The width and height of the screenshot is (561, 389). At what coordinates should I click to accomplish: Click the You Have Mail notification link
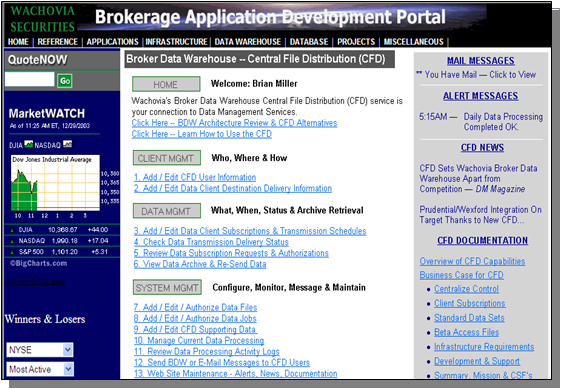coord(476,74)
